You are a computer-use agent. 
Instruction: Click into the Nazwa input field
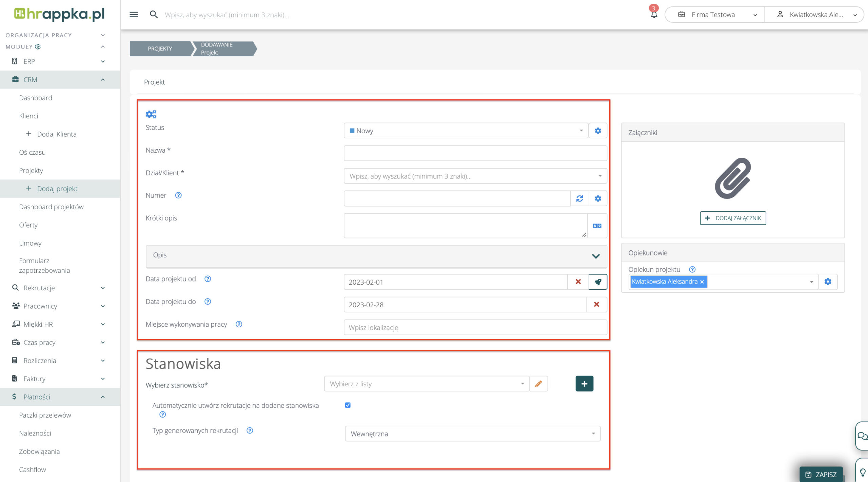point(475,153)
